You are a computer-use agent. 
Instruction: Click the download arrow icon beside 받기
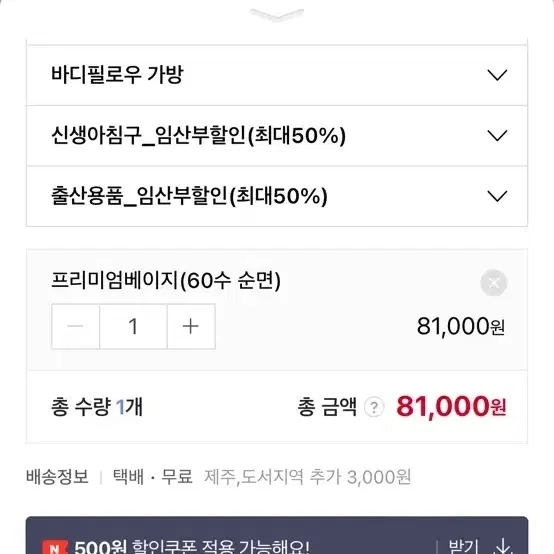click(505, 547)
